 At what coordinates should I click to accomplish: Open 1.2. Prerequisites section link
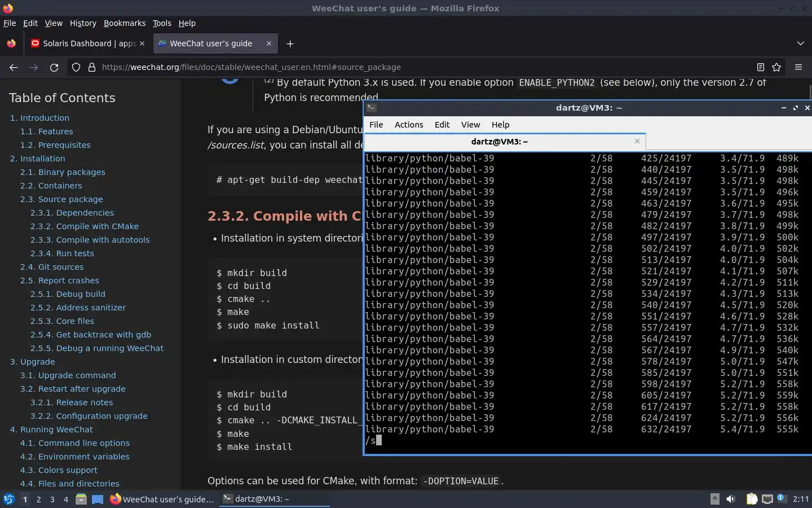tap(55, 145)
